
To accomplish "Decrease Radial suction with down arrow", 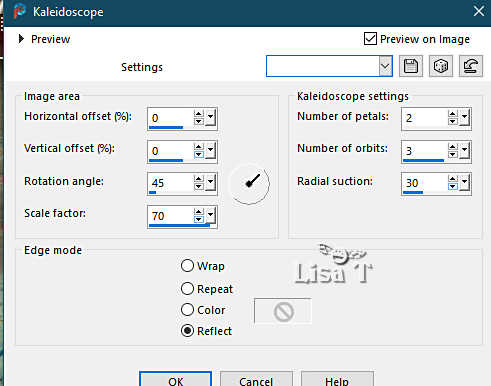I will [452, 187].
